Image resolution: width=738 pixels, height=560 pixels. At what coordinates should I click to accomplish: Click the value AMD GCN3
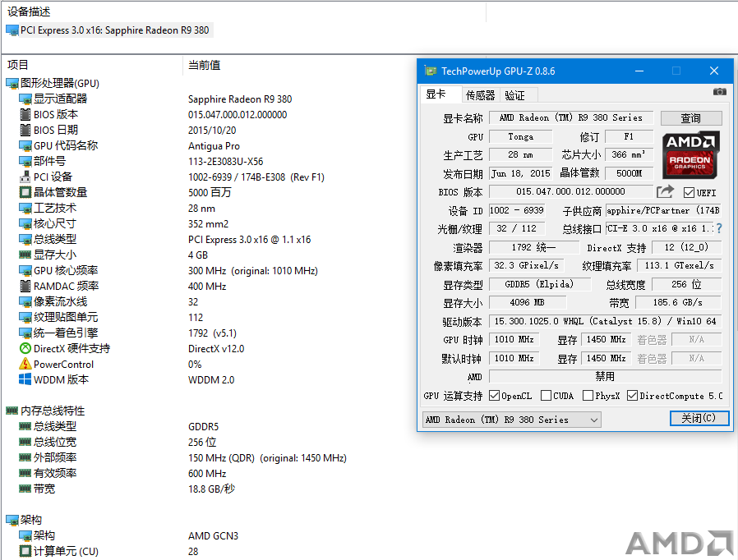pos(213,535)
